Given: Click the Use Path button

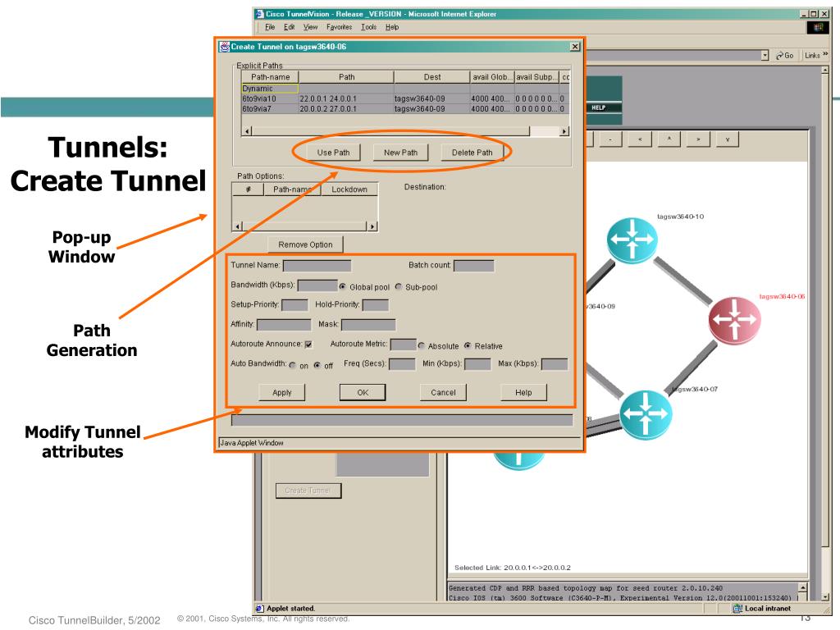Looking at the screenshot, I should (x=333, y=153).
